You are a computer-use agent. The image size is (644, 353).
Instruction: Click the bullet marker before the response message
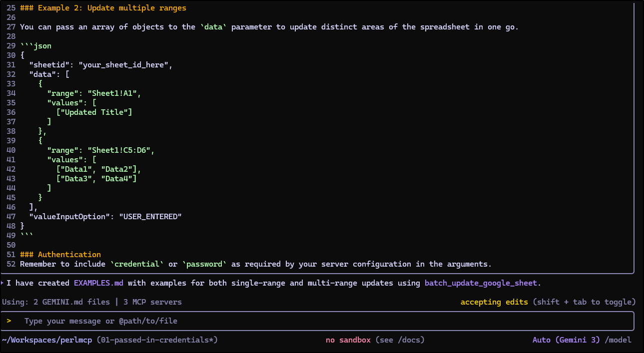(x=2, y=283)
